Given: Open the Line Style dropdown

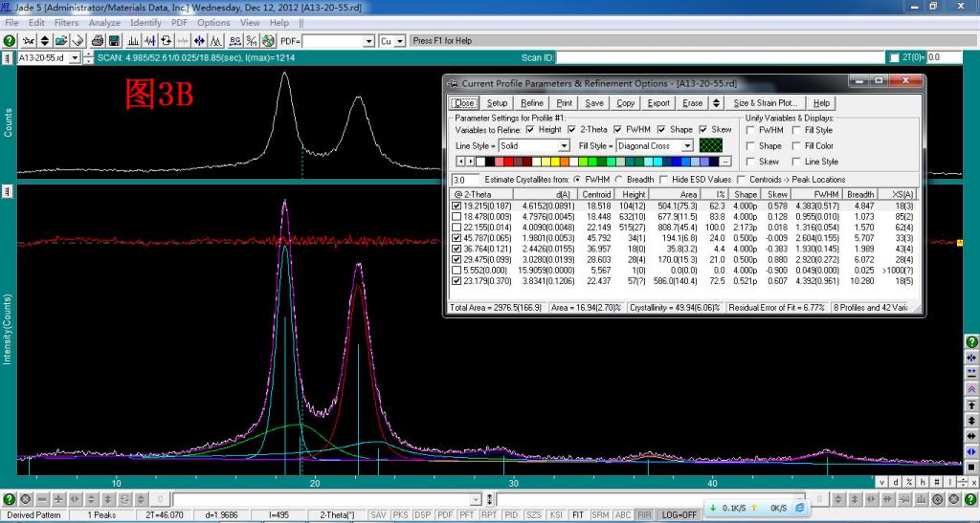Looking at the screenshot, I should pos(564,146).
